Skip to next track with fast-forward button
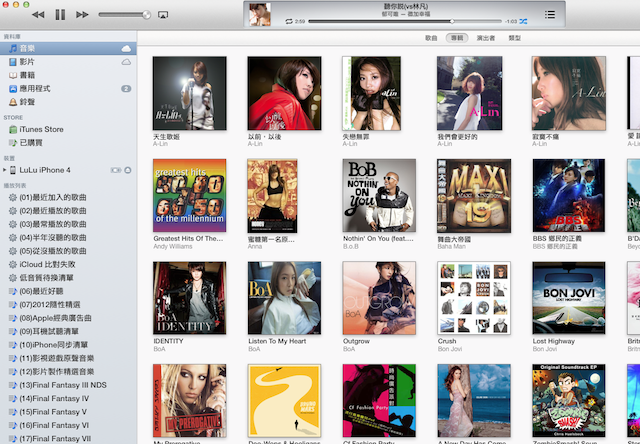 point(82,15)
